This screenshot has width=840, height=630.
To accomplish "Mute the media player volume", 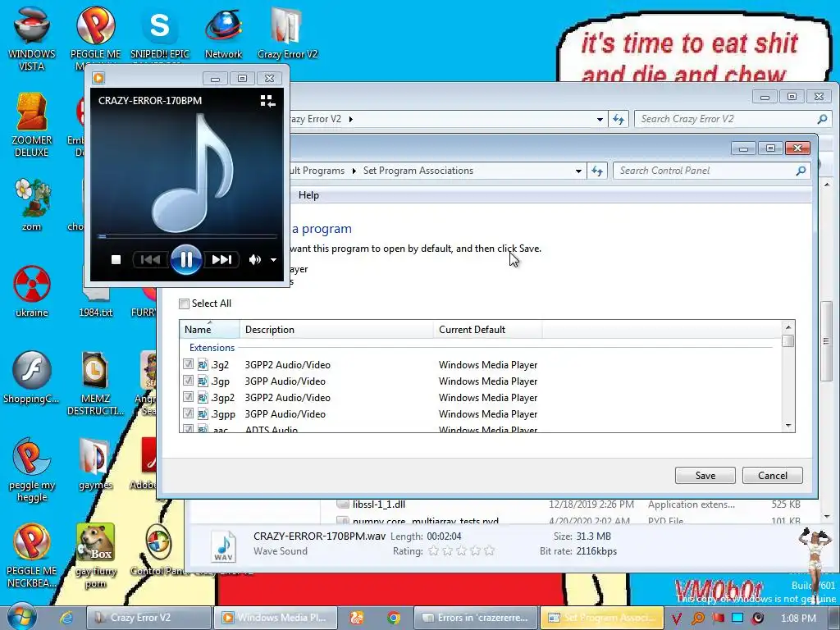I will tap(254, 260).
